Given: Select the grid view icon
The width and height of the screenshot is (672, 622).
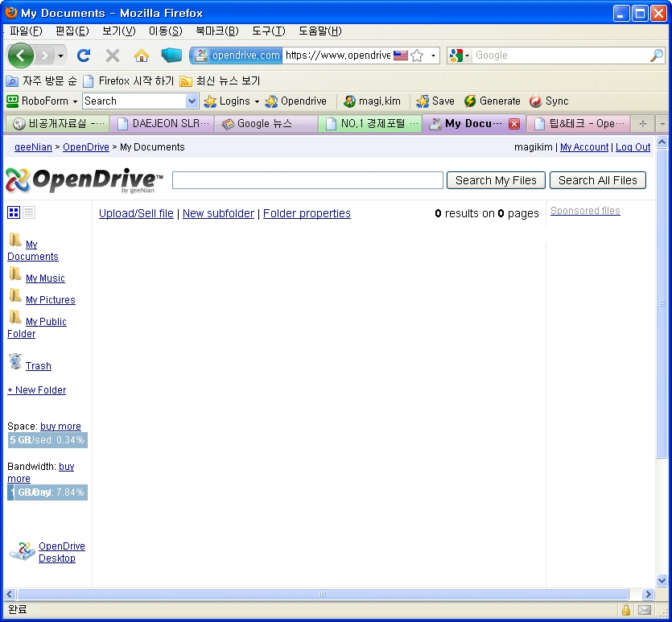Looking at the screenshot, I should tap(14, 212).
